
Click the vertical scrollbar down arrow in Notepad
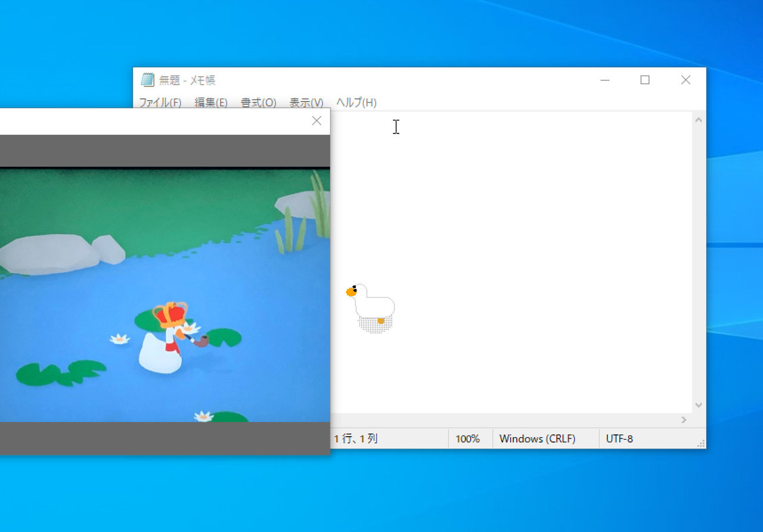pyautogui.click(x=699, y=405)
